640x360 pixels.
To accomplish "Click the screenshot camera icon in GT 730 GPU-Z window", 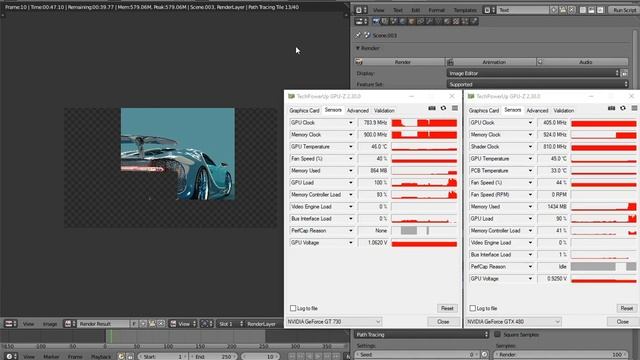I will click(x=432, y=108).
